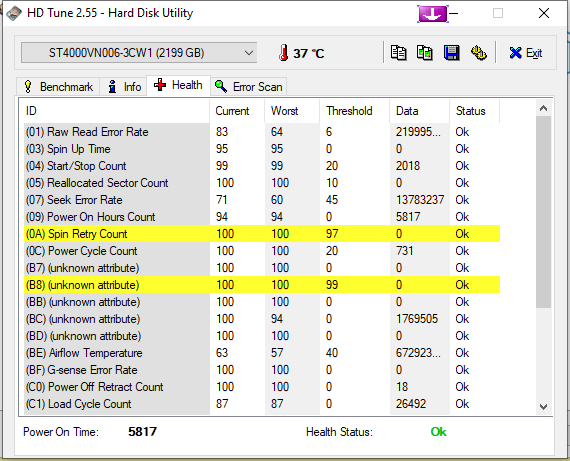The width and height of the screenshot is (570, 461).
Task: Click the scroll down arrow of the list
Action: (x=543, y=406)
